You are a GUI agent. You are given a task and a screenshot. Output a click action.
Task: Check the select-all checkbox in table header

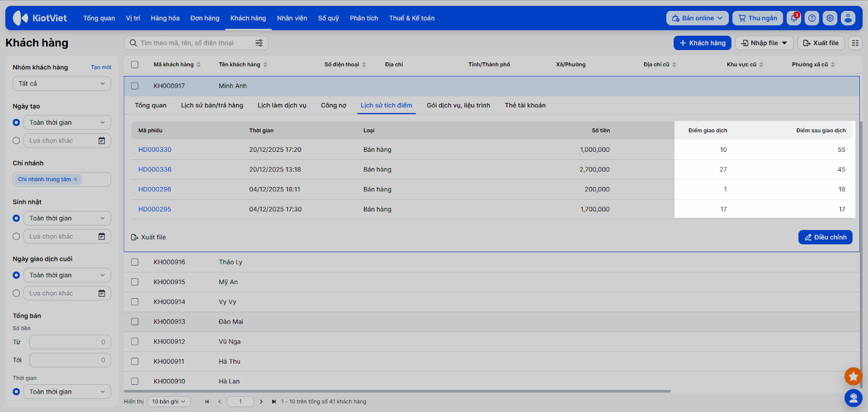(135, 65)
